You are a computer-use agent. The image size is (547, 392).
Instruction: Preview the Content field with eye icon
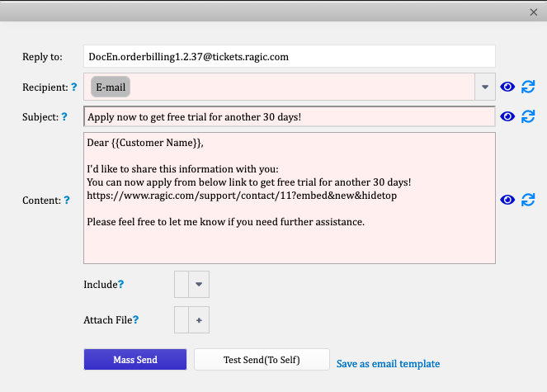(507, 200)
